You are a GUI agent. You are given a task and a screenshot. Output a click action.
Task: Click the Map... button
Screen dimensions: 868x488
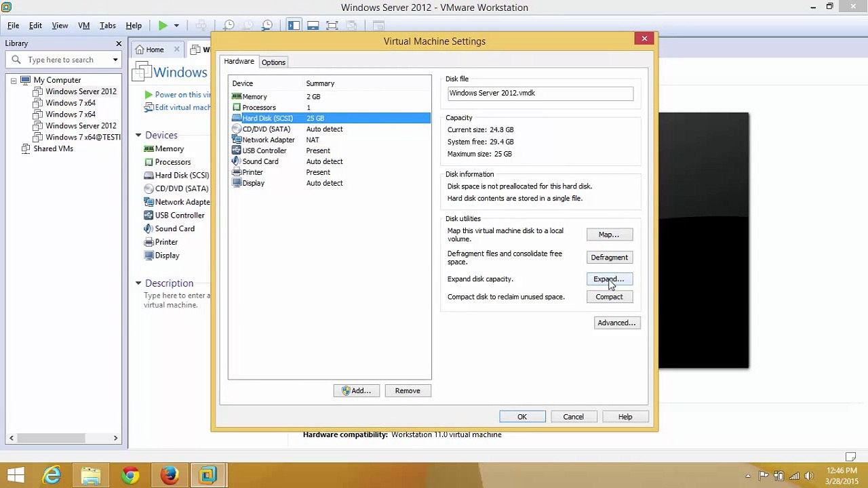point(609,235)
